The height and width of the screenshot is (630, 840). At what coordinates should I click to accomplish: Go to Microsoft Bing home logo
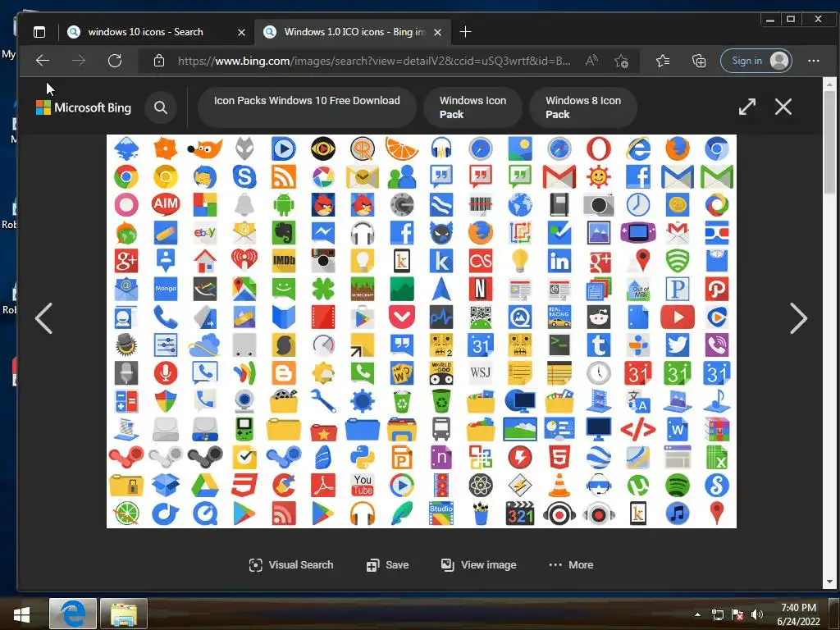84,107
